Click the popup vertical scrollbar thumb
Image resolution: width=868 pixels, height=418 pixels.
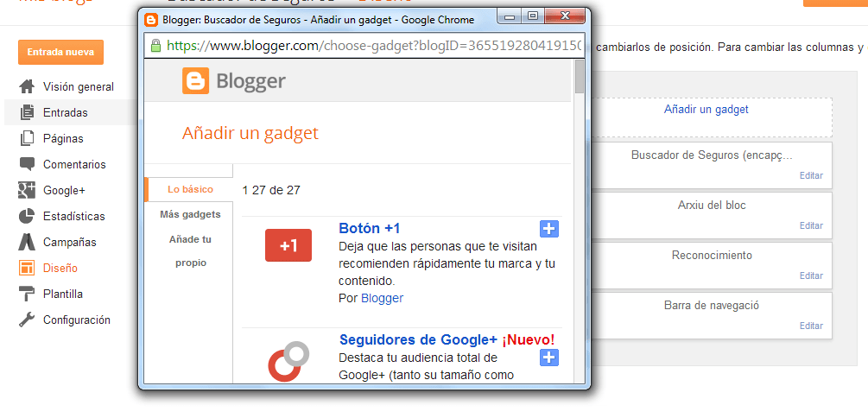pos(580,76)
